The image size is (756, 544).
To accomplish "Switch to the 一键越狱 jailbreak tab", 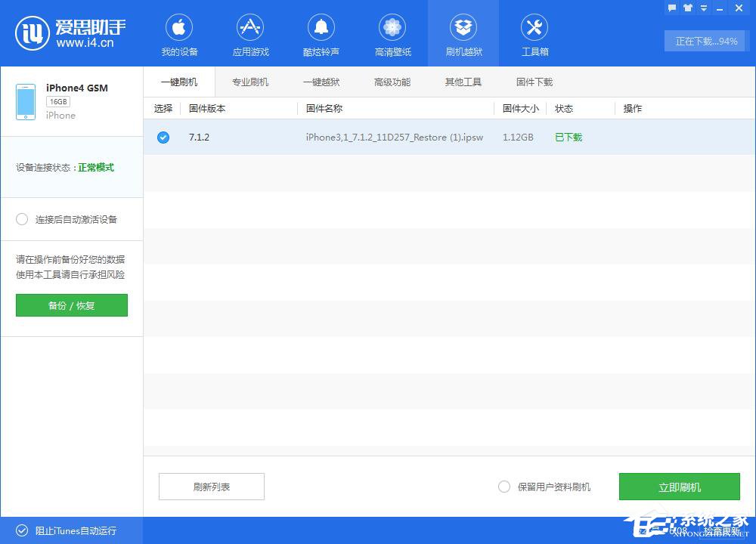I will click(x=321, y=82).
